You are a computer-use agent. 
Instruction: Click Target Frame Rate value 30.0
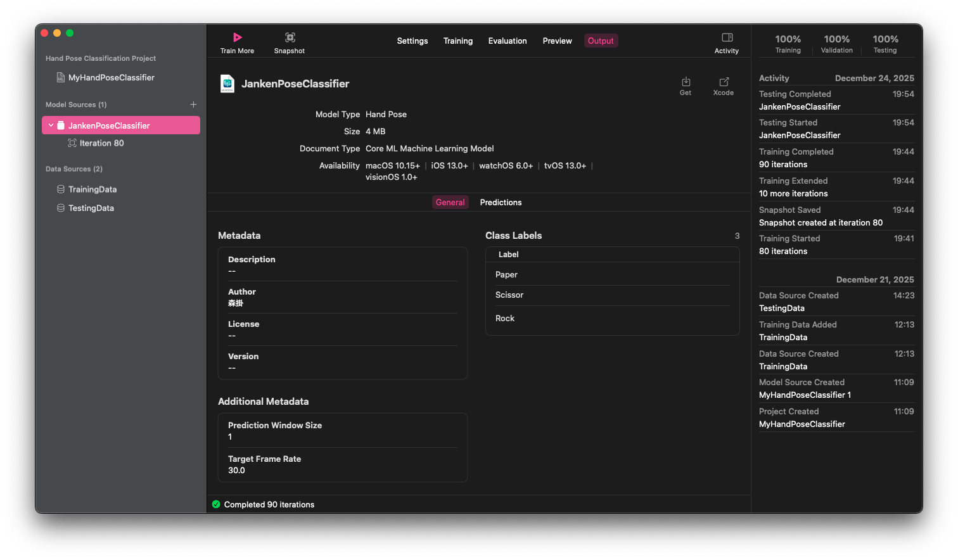click(x=236, y=471)
